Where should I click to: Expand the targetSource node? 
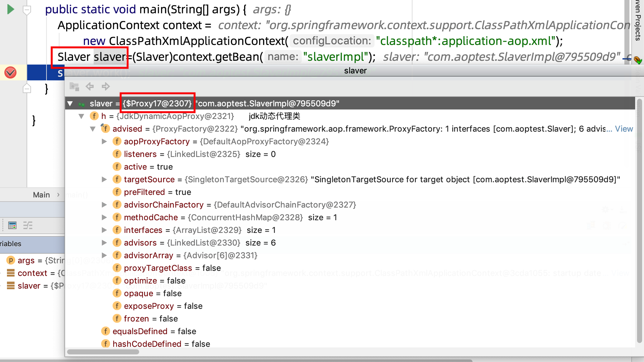104,179
